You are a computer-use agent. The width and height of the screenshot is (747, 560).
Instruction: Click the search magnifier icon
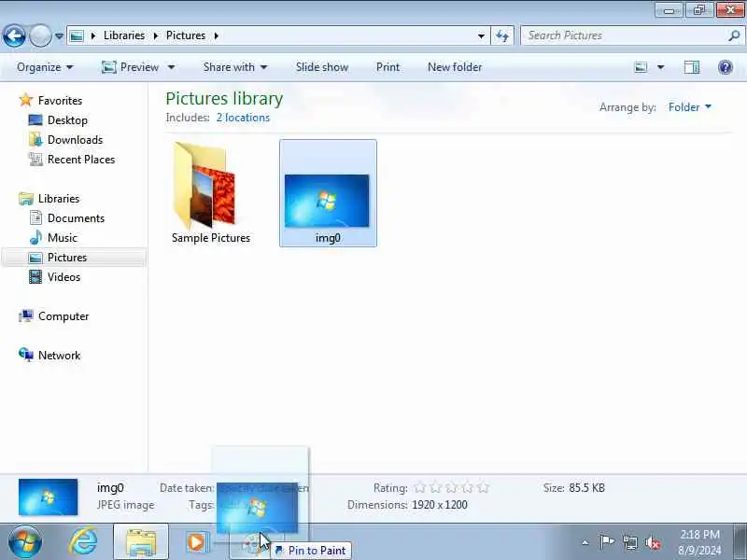(x=734, y=35)
